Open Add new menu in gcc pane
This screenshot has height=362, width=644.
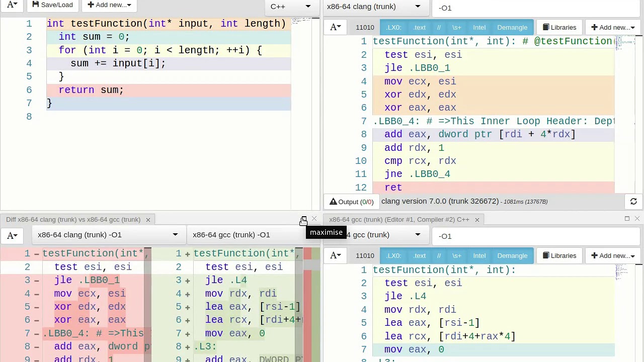click(x=612, y=256)
